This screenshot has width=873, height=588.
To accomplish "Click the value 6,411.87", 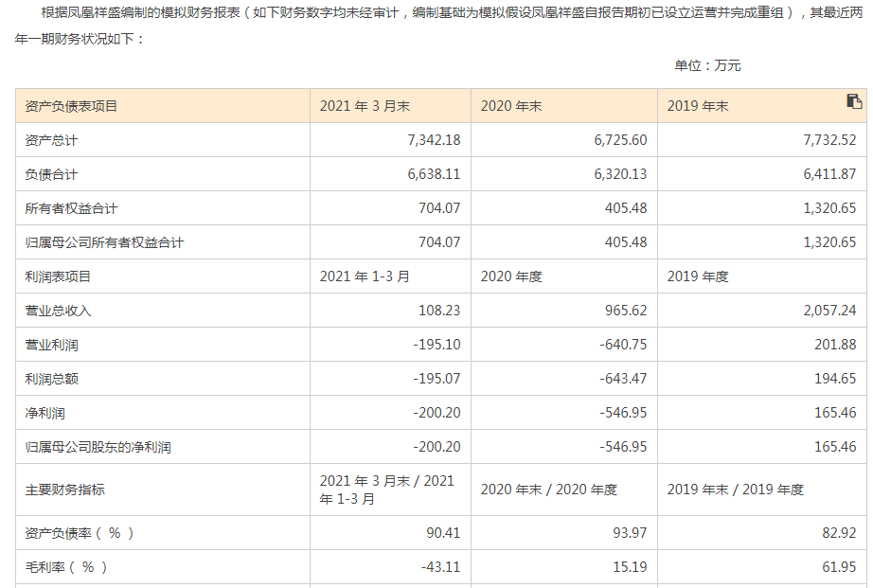I will 829,173.
